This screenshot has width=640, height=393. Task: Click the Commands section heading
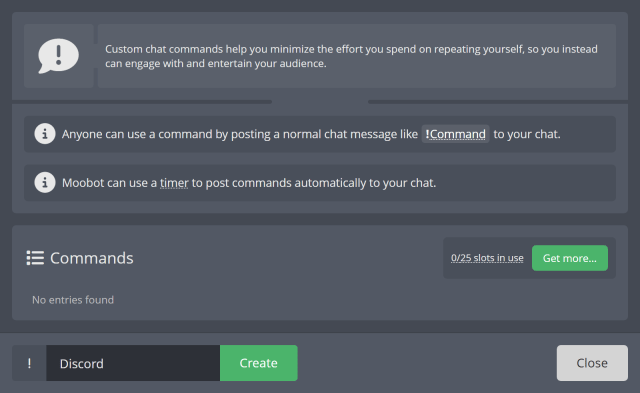click(91, 258)
